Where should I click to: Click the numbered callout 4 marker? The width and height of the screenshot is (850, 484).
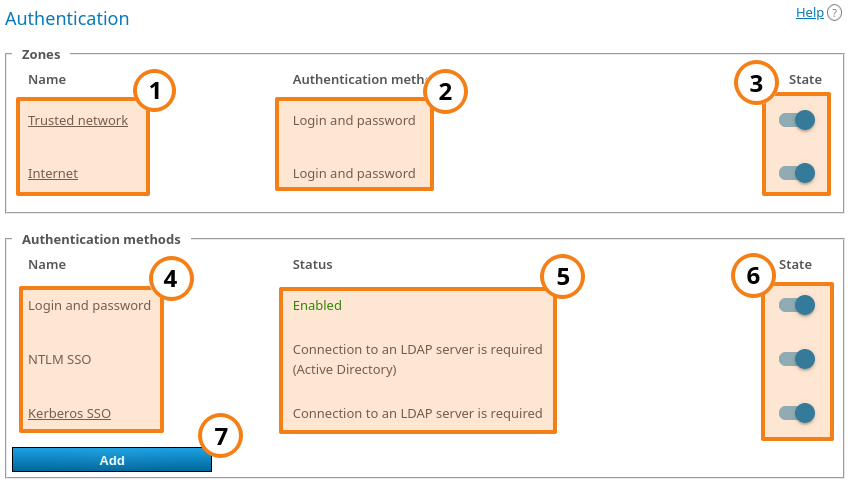pyautogui.click(x=170, y=279)
